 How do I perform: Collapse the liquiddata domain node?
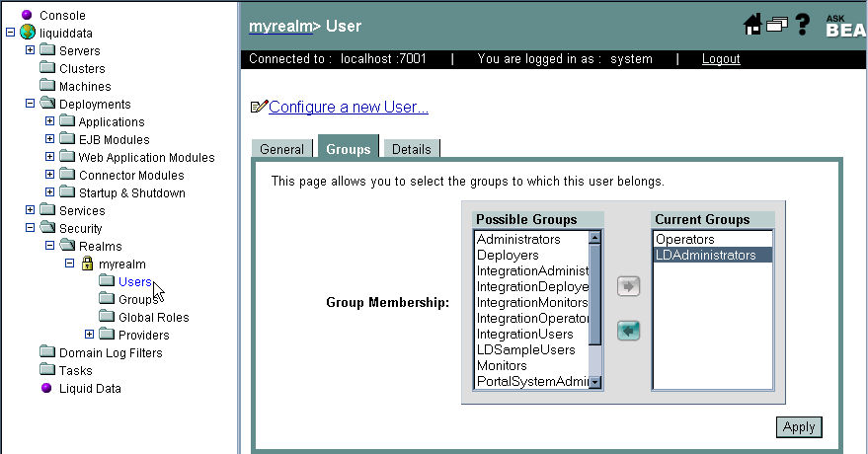(x=10, y=32)
